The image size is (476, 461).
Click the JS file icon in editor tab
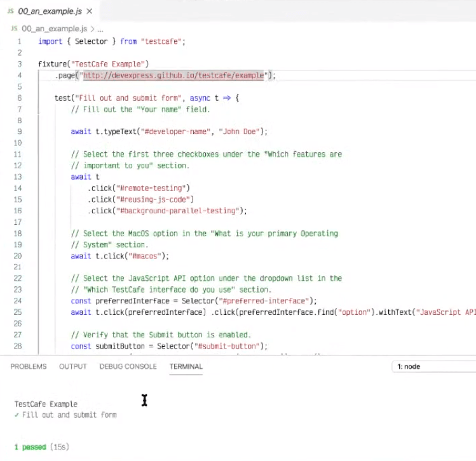tap(10, 11)
